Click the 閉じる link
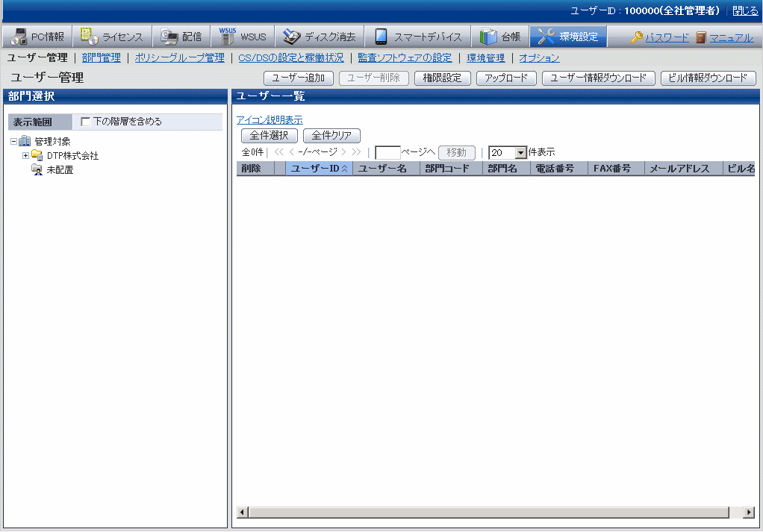The height and width of the screenshot is (532, 763). tap(746, 10)
